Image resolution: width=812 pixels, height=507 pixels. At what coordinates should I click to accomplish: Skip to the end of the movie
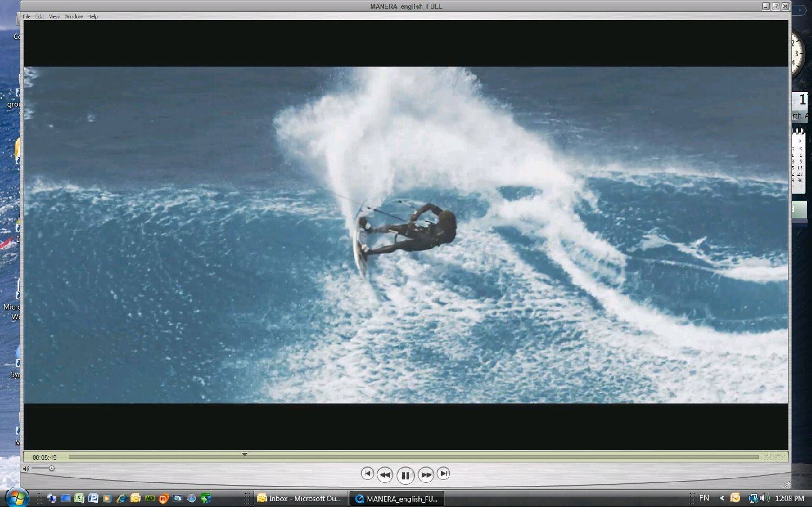click(x=443, y=473)
